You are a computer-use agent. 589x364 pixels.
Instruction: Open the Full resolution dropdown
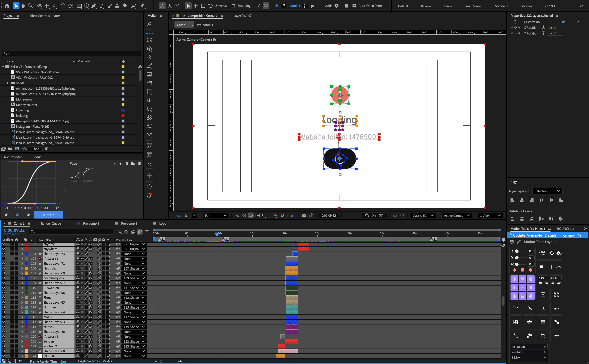(x=215, y=216)
